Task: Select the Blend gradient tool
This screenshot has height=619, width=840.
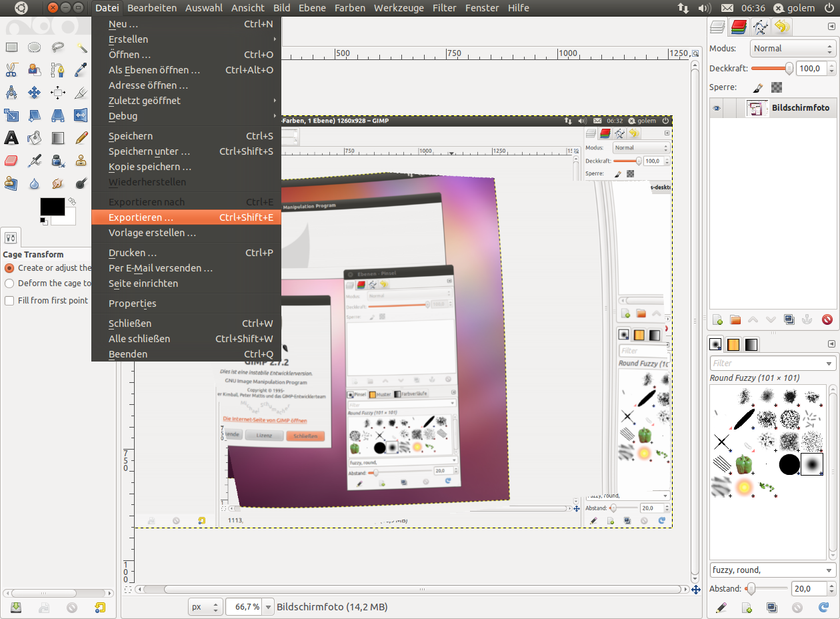Action: coord(57,137)
